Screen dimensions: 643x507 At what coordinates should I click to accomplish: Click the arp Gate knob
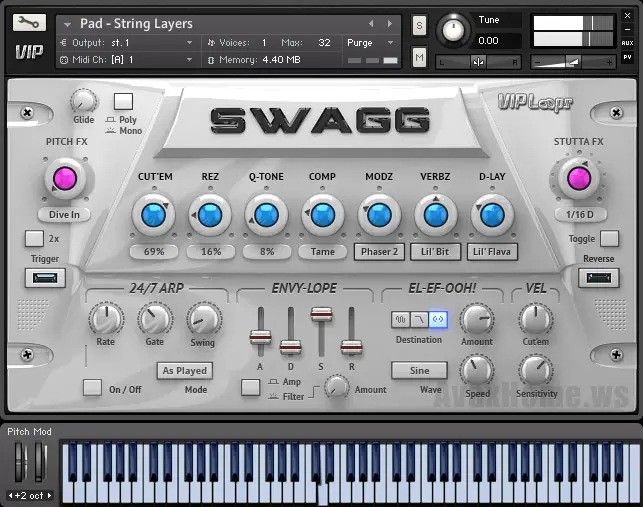coord(155,319)
